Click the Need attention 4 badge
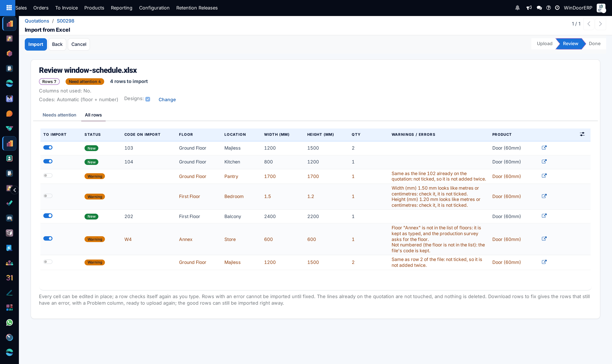612x364 pixels. (x=85, y=81)
